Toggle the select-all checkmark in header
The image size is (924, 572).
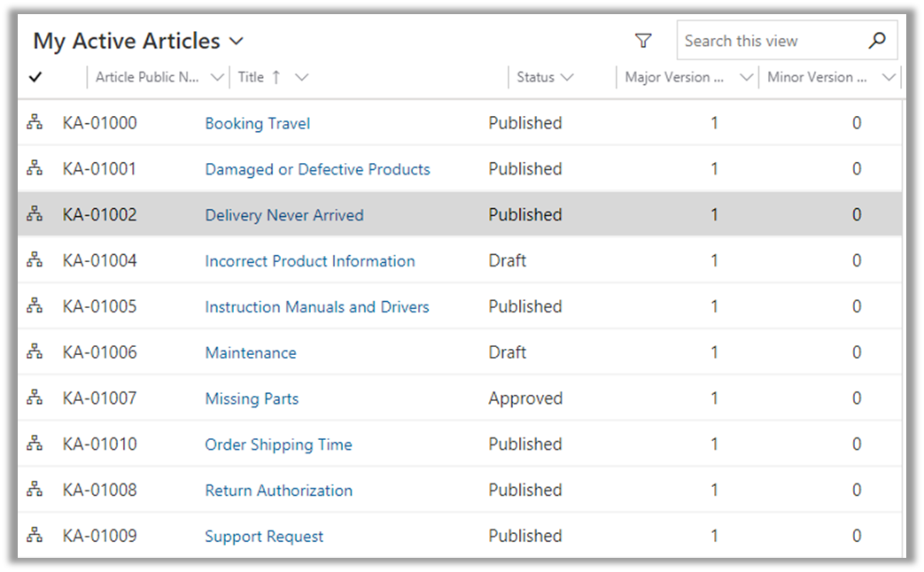pos(35,77)
